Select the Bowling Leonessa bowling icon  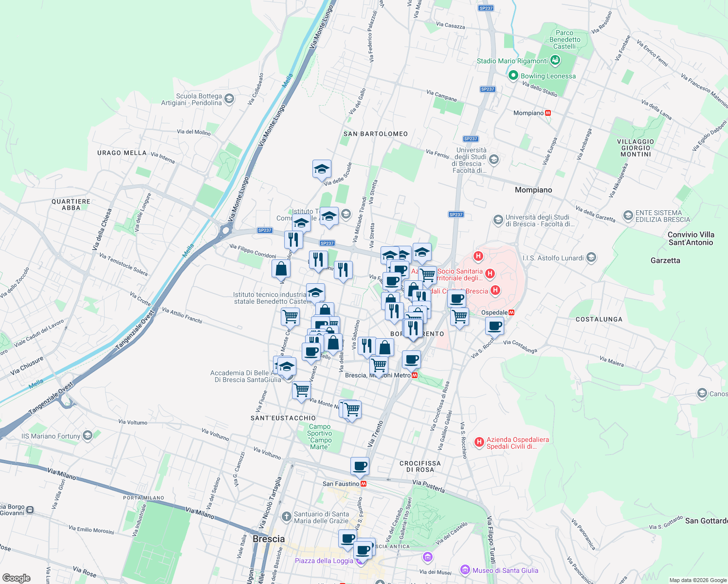pyautogui.click(x=512, y=76)
